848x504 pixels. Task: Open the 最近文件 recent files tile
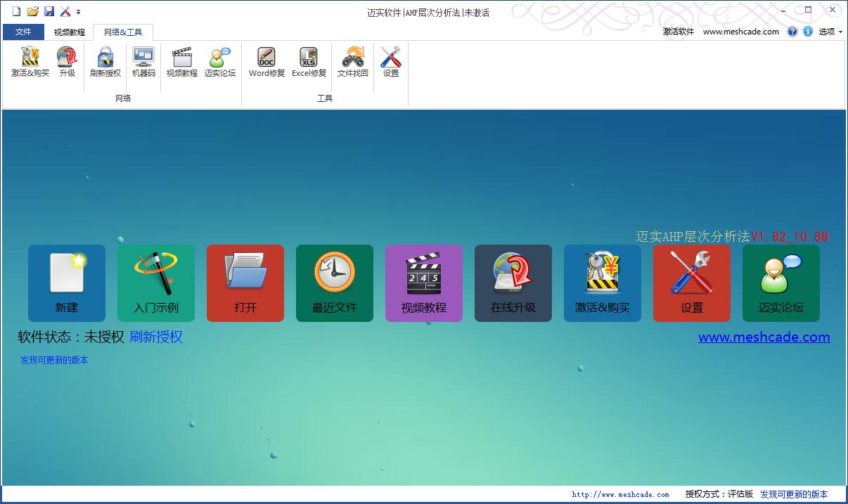(x=335, y=283)
